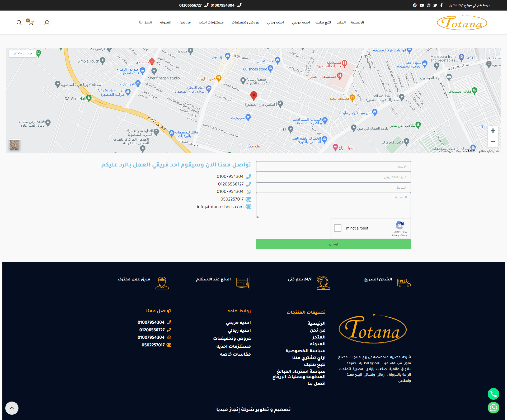Expand the من نحن dropdown menu

pos(185,22)
